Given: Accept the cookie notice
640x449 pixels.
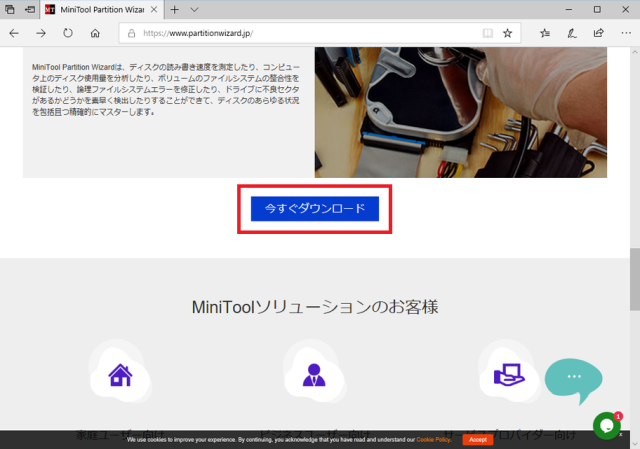Looking at the screenshot, I should point(478,440).
